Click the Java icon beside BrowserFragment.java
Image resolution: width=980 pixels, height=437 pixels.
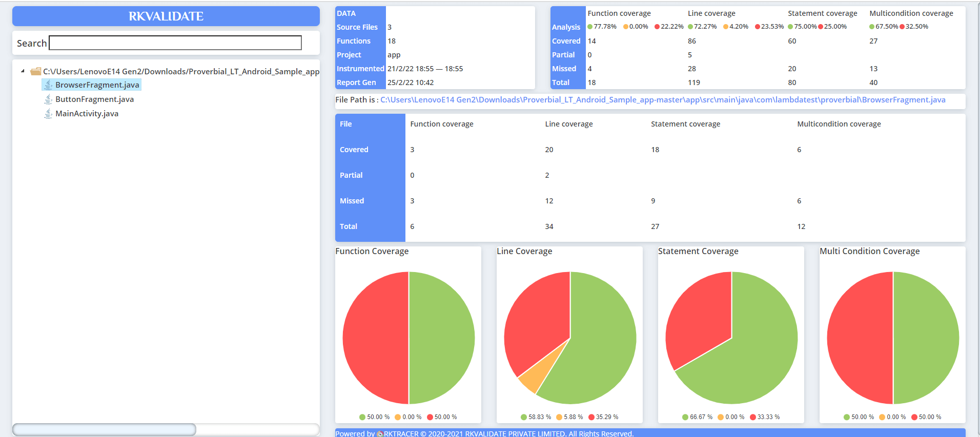pyautogui.click(x=48, y=85)
